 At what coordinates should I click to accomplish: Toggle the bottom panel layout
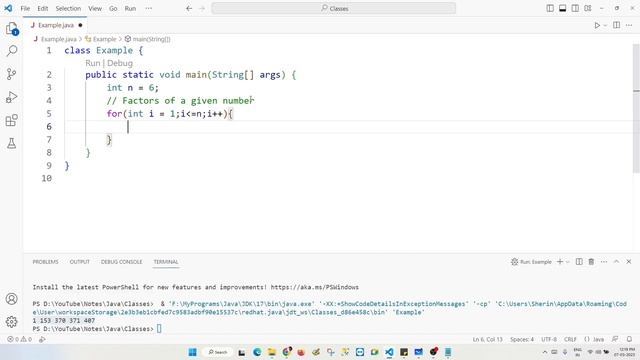[562, 8]
